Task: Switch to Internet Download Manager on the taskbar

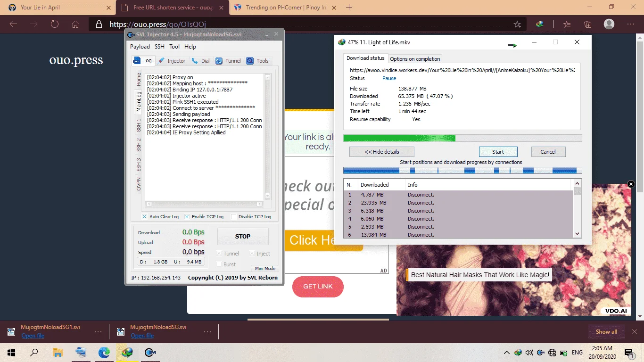Action: [127, 352]
